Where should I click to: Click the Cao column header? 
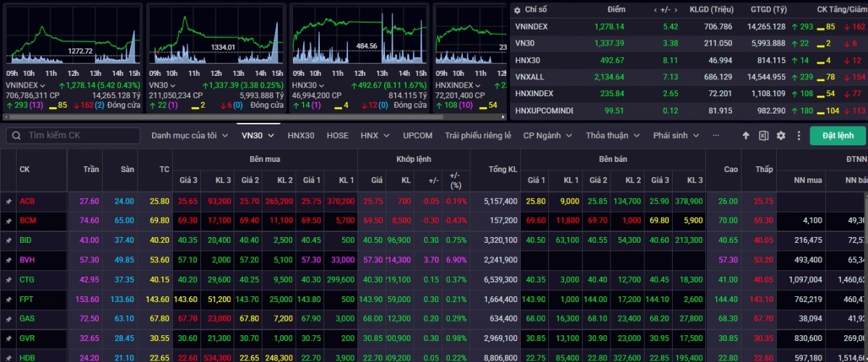tap(731, 169)
